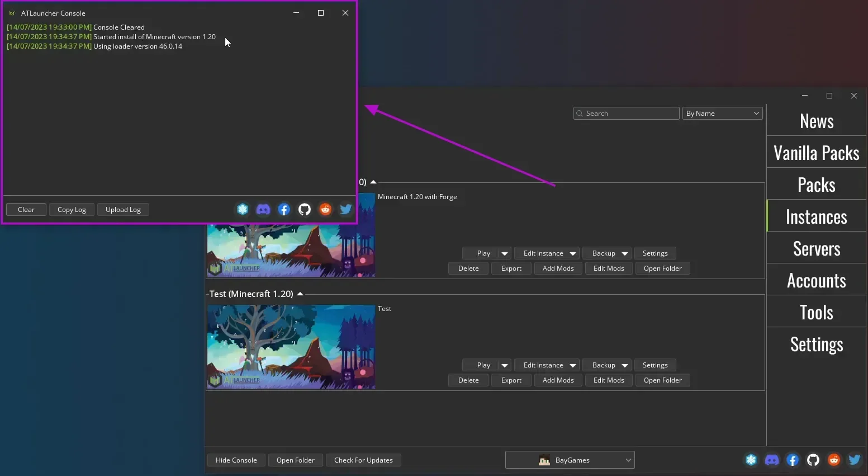The width and height of the screenshot is (868, 476).
Task: Click the Test instance thumbnail image
Action: (x=291, y=347)
